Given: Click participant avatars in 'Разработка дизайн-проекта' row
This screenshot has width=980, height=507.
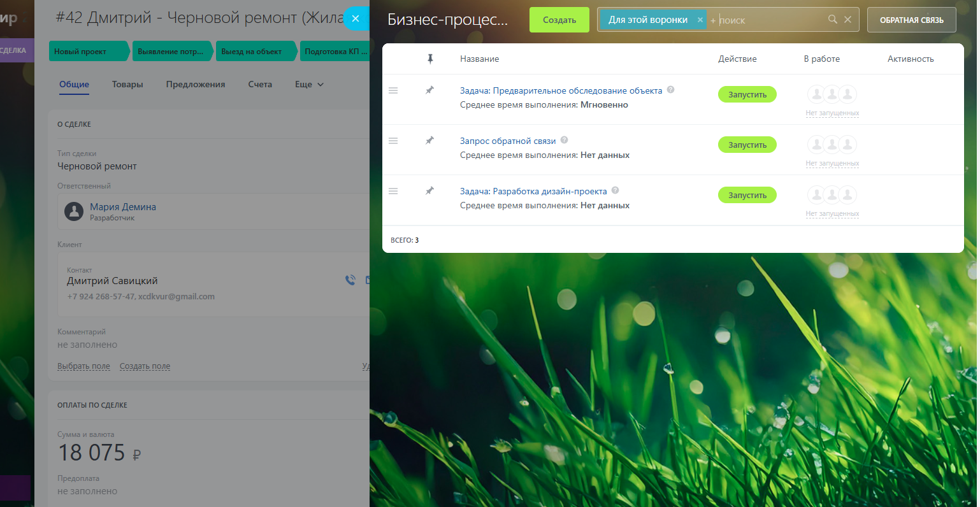Looking at the screenshot, I should point(832,195).
